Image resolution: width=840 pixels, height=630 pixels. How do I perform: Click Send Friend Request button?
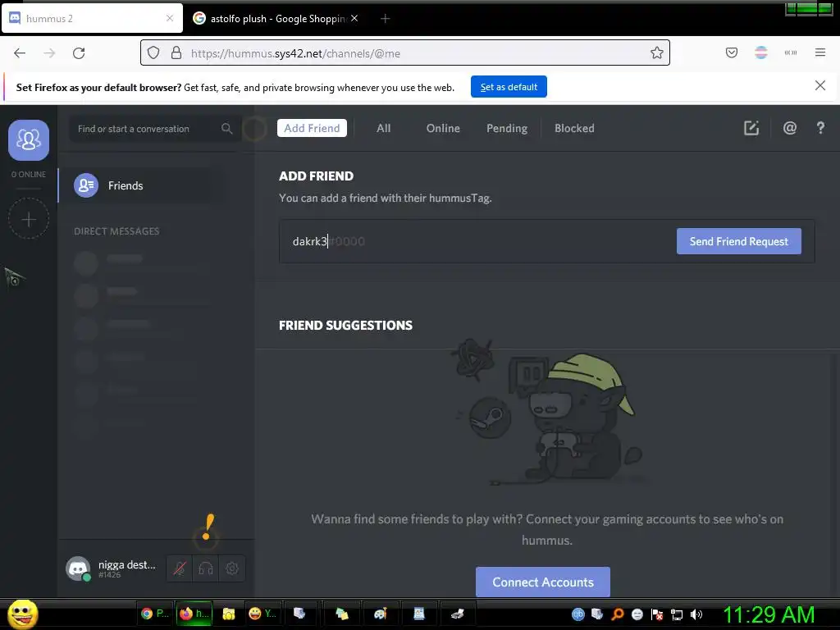[x=739, y=241]
